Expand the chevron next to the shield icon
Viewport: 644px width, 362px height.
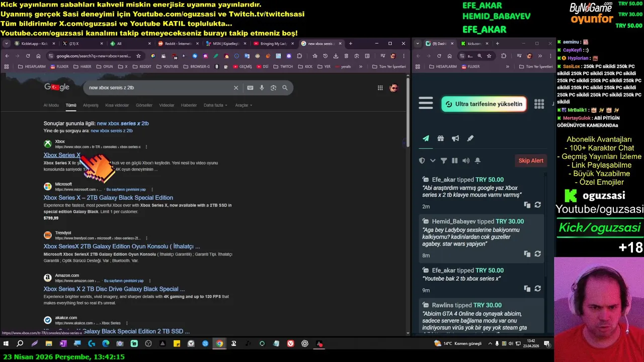tap(433, 160)
